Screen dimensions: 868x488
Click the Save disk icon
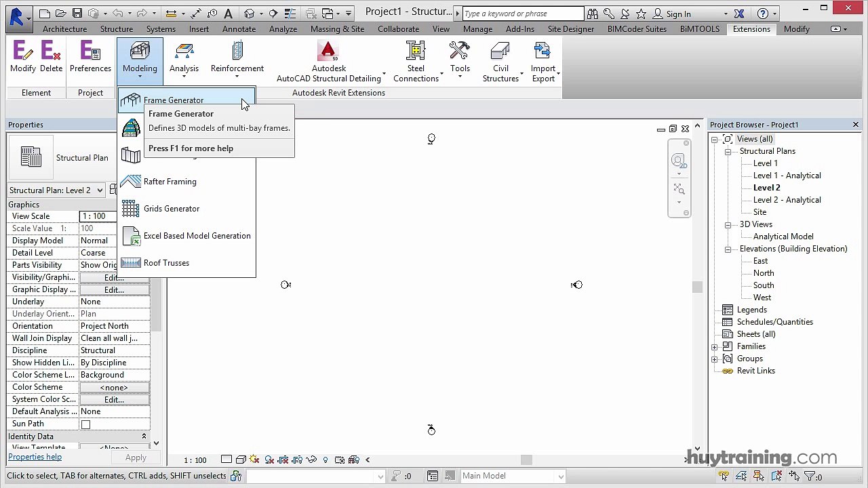pyautogui.click(x=77, y=14)
